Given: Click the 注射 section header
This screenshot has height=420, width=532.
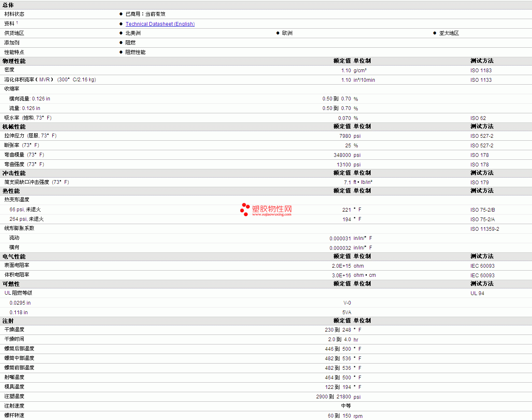Looking at the screenshot, I should pyautogui.click(x=8, y=321).
